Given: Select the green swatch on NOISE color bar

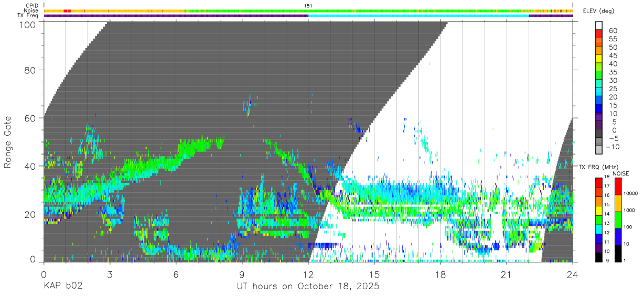Looking at the screenshot, I should coord(618,220).
